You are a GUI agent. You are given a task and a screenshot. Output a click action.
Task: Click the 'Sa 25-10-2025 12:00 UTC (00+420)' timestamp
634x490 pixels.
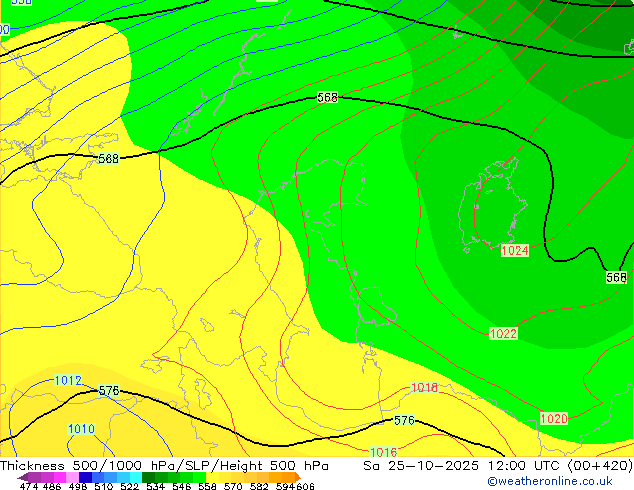498,466
